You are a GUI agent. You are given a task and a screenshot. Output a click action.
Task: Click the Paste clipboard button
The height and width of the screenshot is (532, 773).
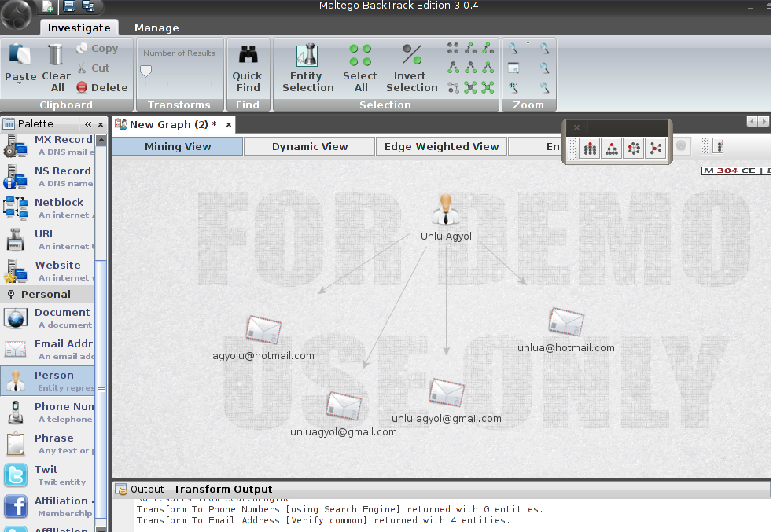tap(20, 63)
